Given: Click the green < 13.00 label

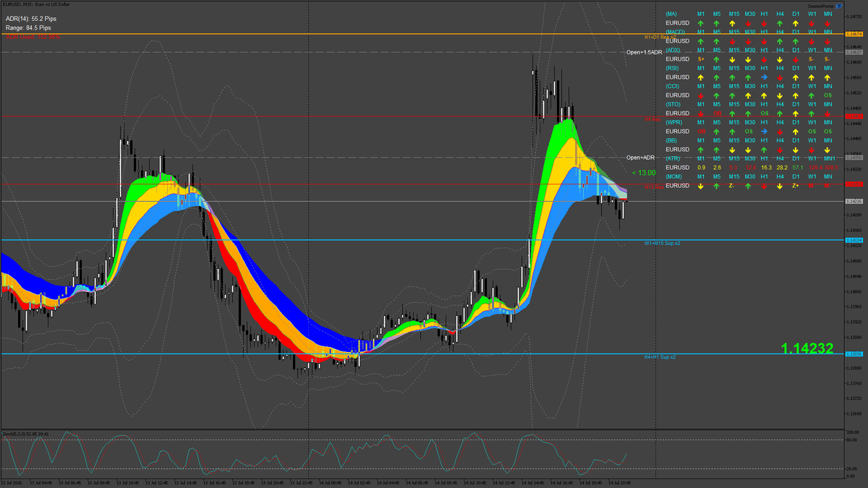Looking at the screenshot, I should [x=643, y=173].
